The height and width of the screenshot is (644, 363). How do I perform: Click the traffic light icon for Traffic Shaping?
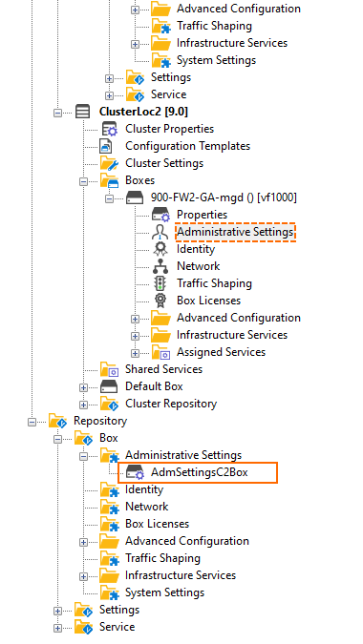(160, 283)
